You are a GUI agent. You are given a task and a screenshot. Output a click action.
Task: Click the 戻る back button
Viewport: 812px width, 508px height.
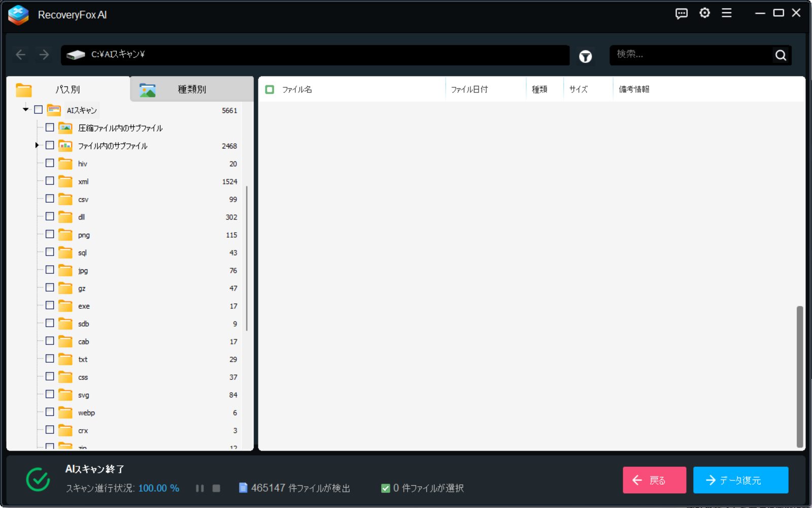[x=655, y=480]
